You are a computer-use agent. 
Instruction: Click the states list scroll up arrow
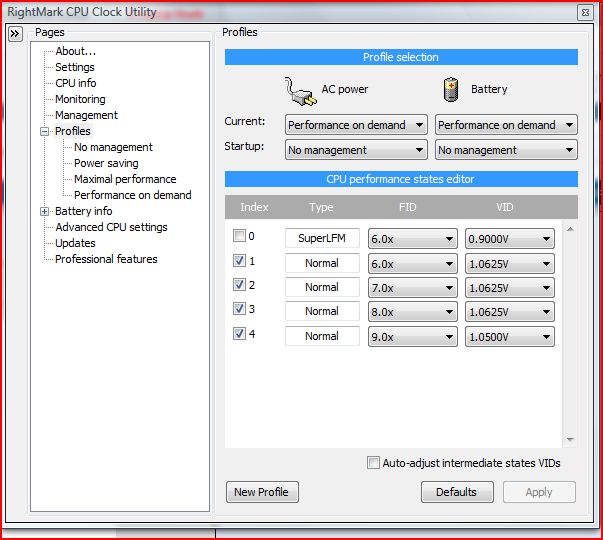coord(570,230)
